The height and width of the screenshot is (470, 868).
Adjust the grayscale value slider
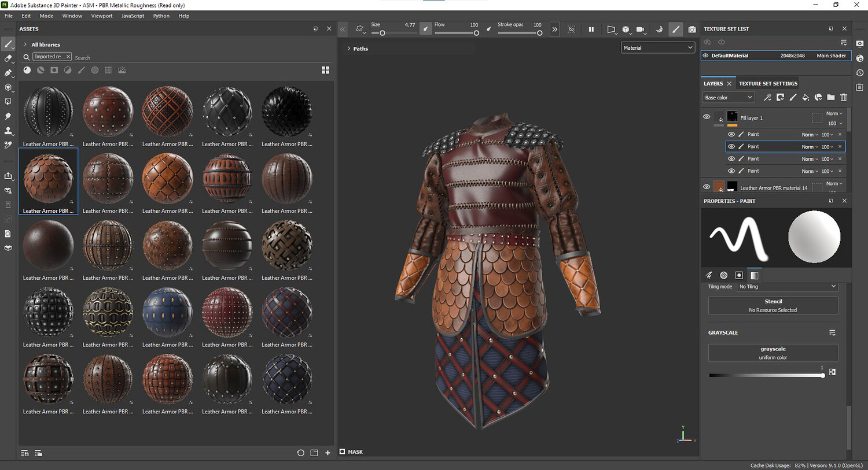tap(766, 376)
